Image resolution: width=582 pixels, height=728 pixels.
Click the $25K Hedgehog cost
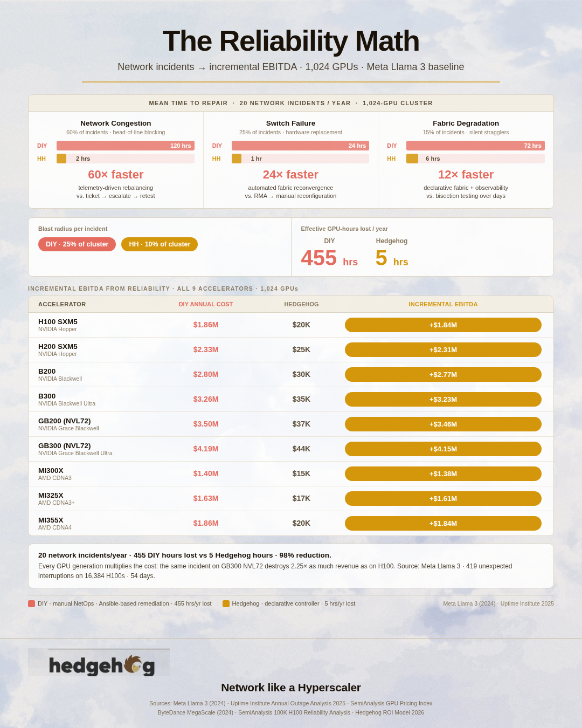[301, 350]
